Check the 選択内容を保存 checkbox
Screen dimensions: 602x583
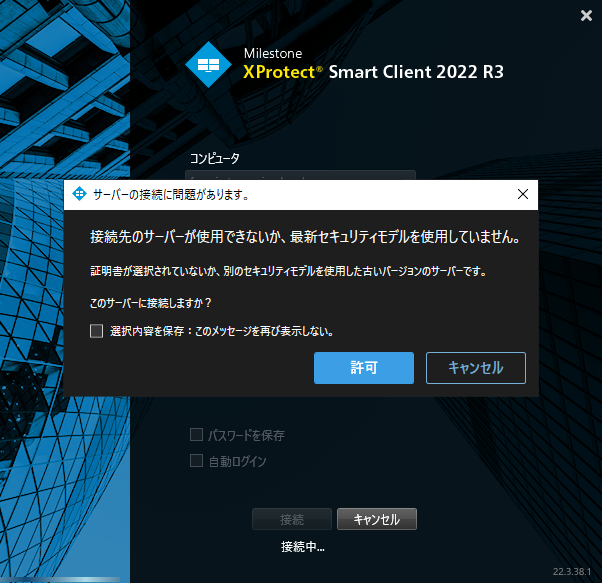coord(96,331)
